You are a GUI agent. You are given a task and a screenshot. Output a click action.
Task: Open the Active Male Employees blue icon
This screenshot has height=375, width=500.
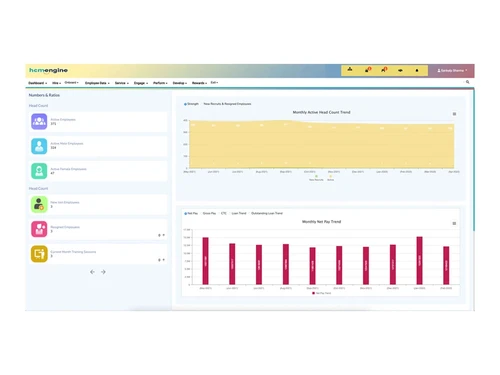pos(39,146)
